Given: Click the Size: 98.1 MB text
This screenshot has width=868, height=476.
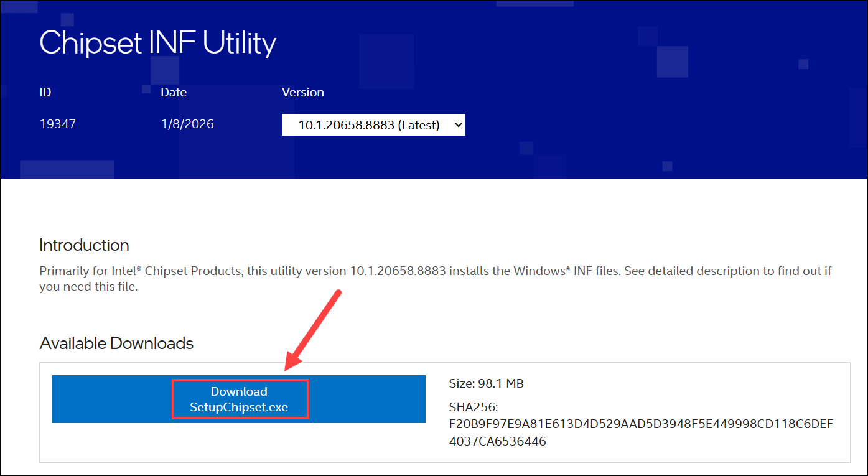Looking at the screenshot, I should [487, 383].
